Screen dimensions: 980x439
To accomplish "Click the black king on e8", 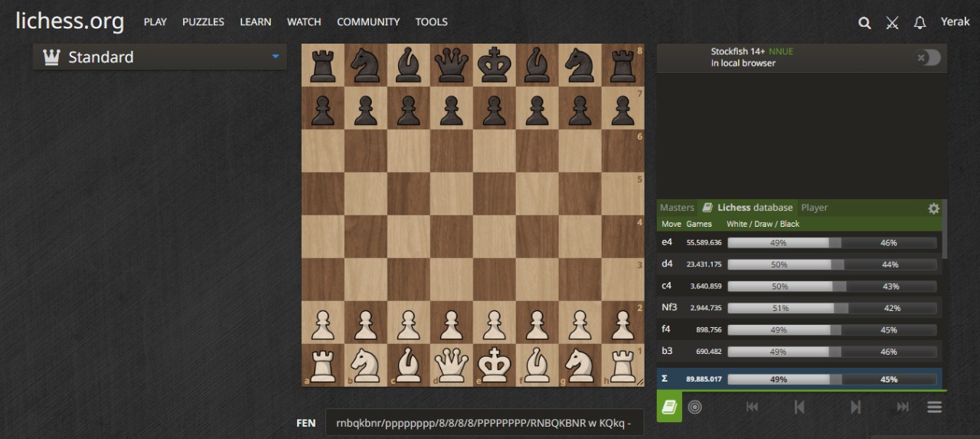I will point(495,65).
